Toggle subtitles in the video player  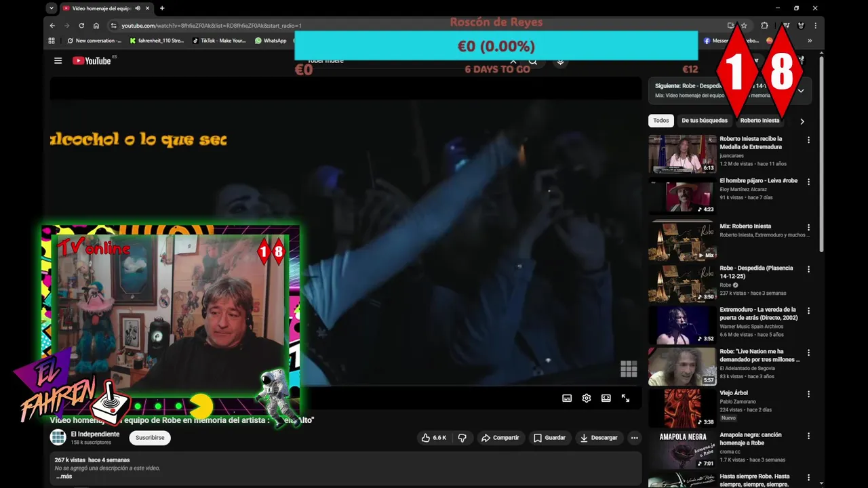[567, 398]
